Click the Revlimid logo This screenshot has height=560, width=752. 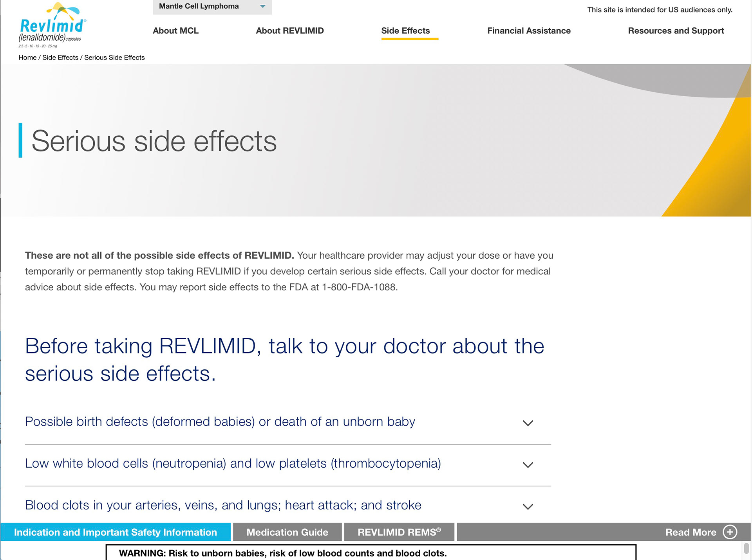click(x=52, y=25)
